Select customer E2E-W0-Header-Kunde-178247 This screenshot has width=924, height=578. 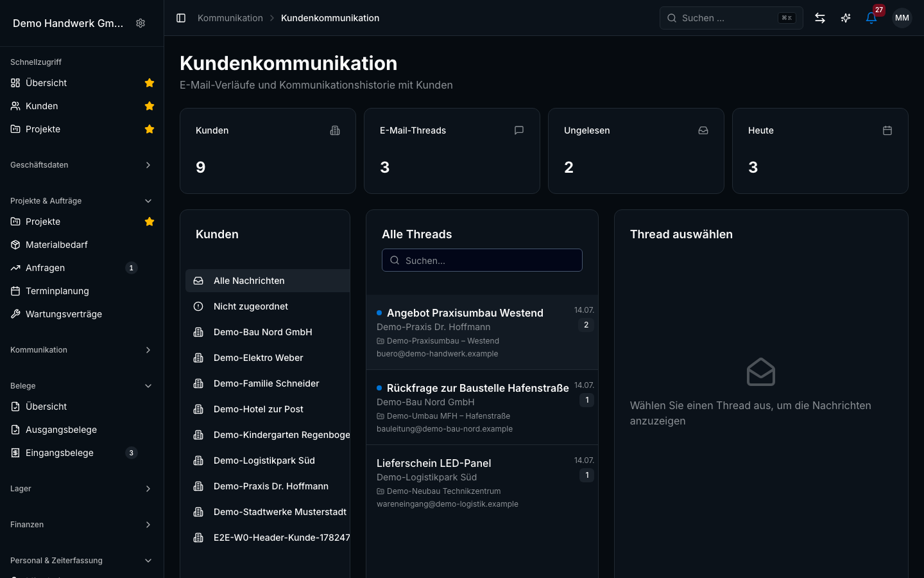click(x=268, y=538)
